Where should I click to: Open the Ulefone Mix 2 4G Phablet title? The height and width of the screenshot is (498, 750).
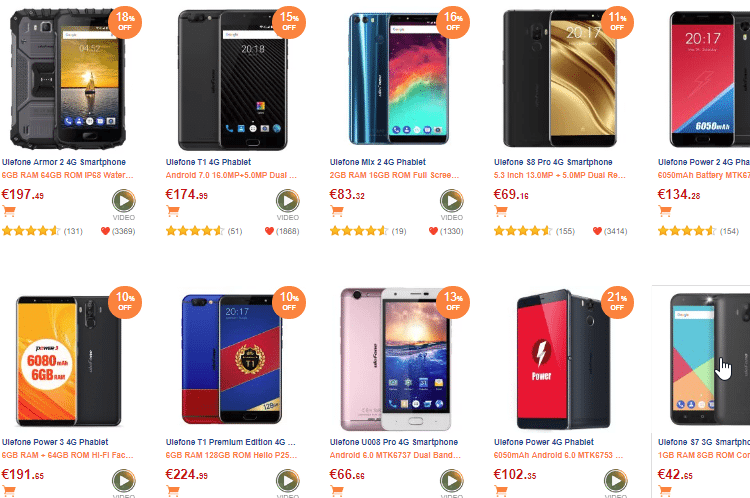(377, 162)
